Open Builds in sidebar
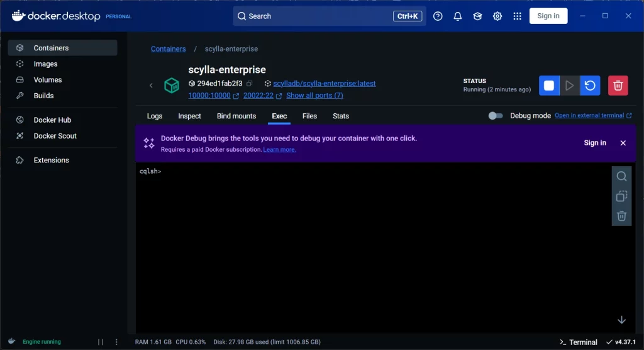The height and width of the screenshot is (350, 644). click(62, 96)
